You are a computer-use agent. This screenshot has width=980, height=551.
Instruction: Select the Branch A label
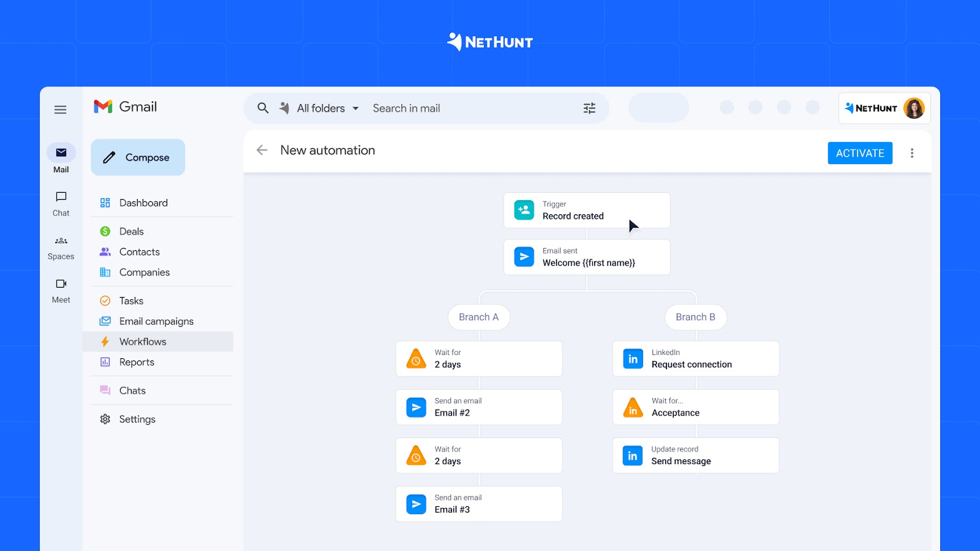click(x=479, y=317)
